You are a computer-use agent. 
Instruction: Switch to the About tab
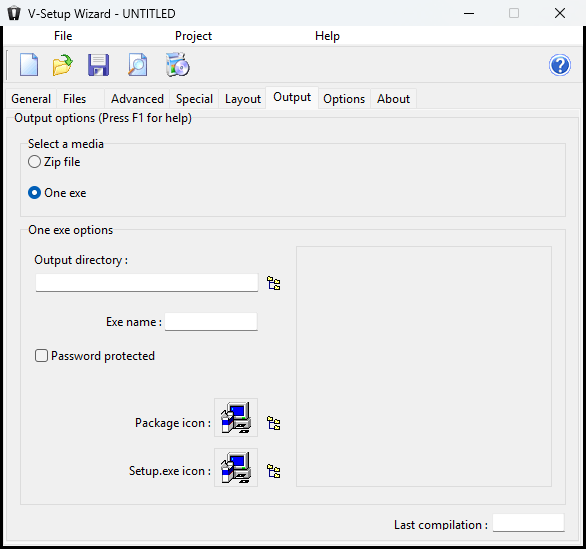(394, 99)
